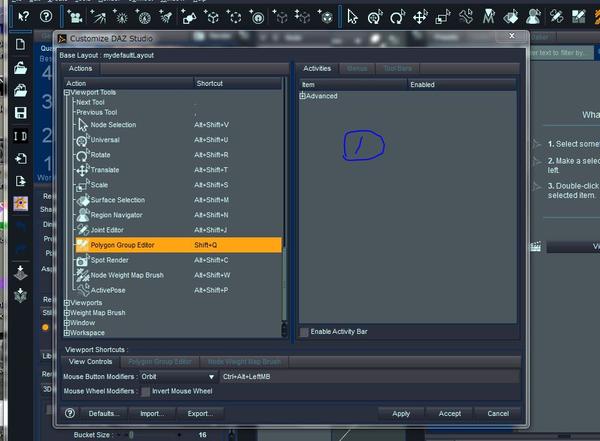This screenshot has width=600, height=441.
Task: Create a new camera from the toolbar
Action: coord(75,17)
